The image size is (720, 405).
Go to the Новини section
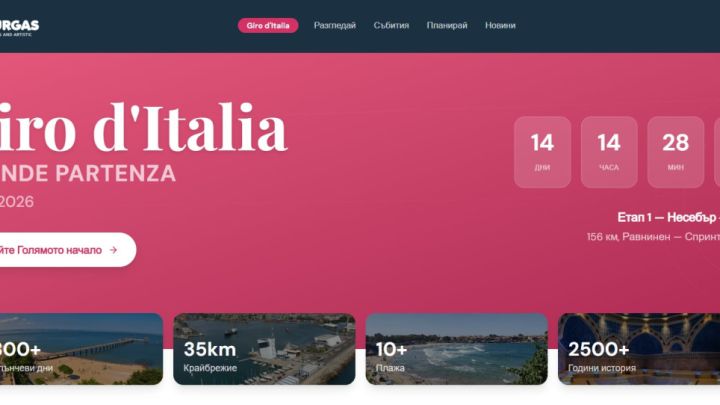tap(500, 26)
